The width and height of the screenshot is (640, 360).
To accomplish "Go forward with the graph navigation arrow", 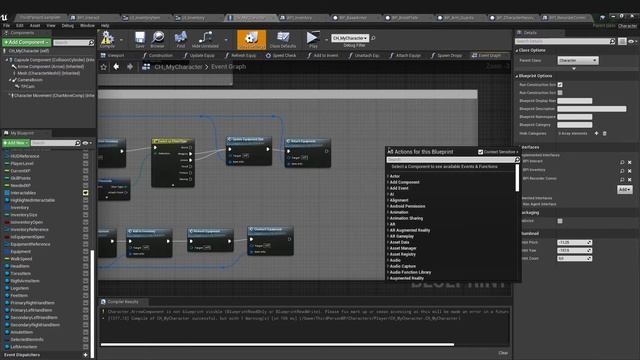I will tap(130, 67).
